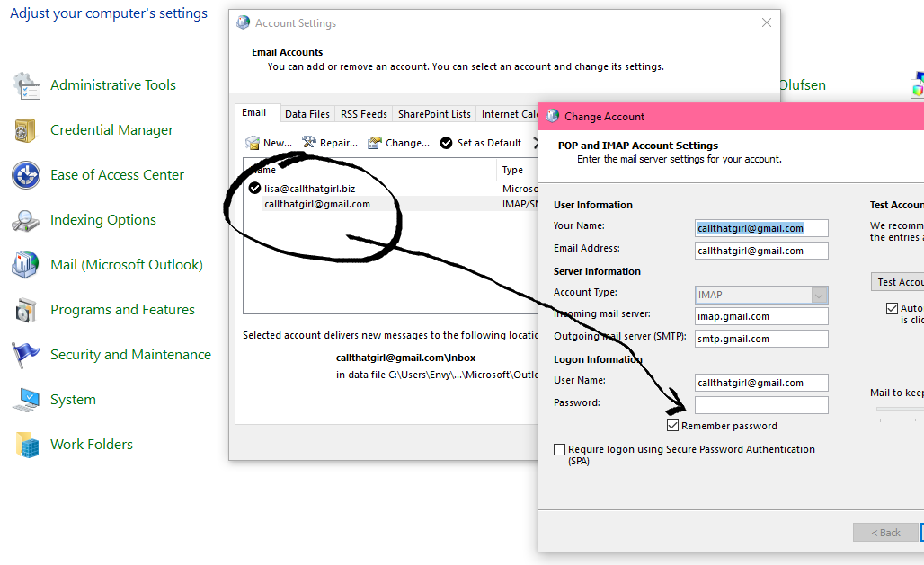Click default checkmark beside lisa@callthatgirl.biz
The image size is (924, 565).
pyautogui.click(x=254, y=188)
